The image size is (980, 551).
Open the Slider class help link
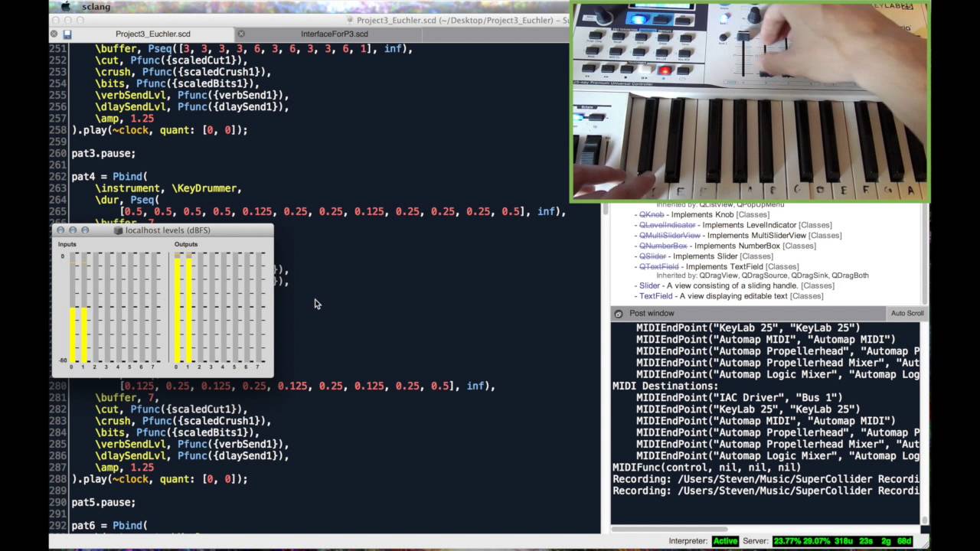coord(649,285)
